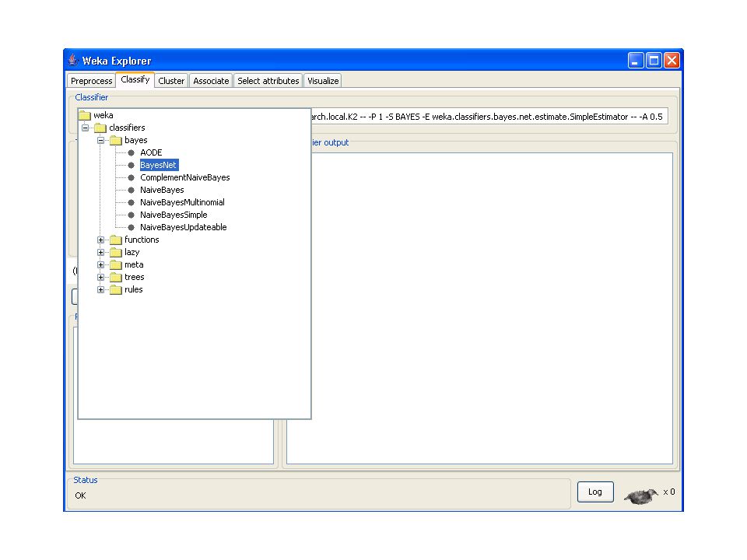Minimize the Weka Explorer window
Screen dimensions: 747x560
coord(636,61)
